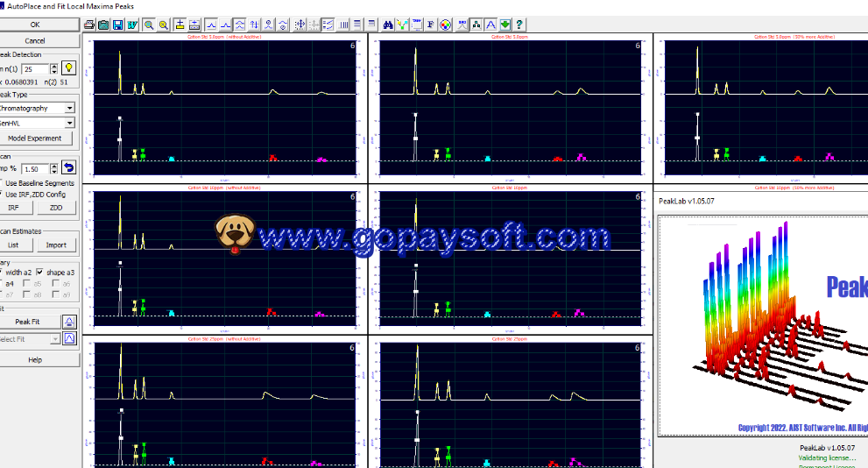Open the color wheel palette icon

click(x=446, y=25)
